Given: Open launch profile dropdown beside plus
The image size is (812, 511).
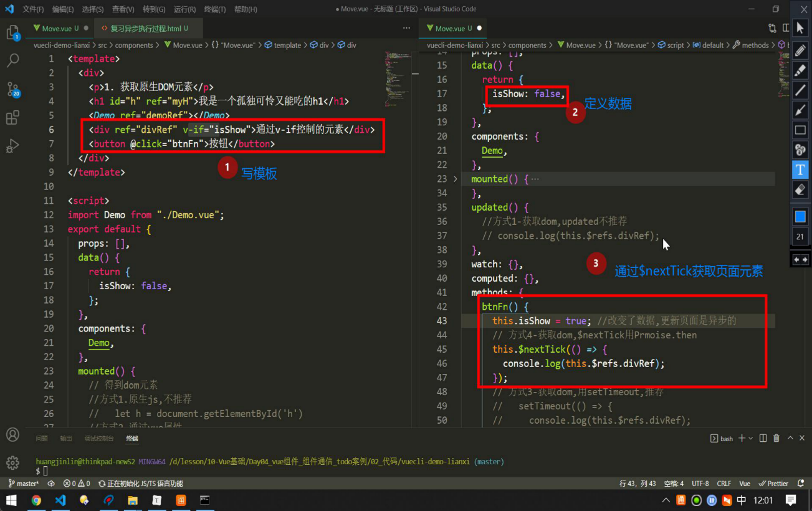Looking at the screenshot, I should (x=751, y=439).
